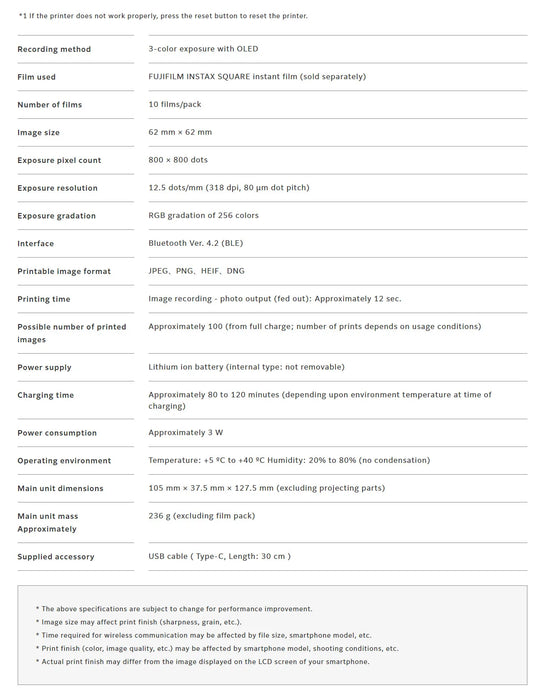Select the JPEG, PNG, HEIF, DNG formats text
The height and width of the screenshot is (700, 546).
pyautogui.click(x=196, y=271)
